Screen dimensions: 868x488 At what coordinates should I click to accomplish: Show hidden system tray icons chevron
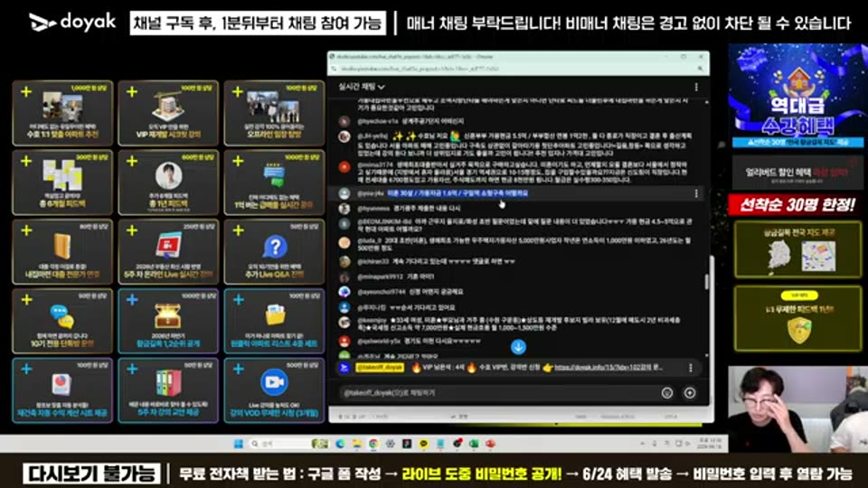click(642, 444)
